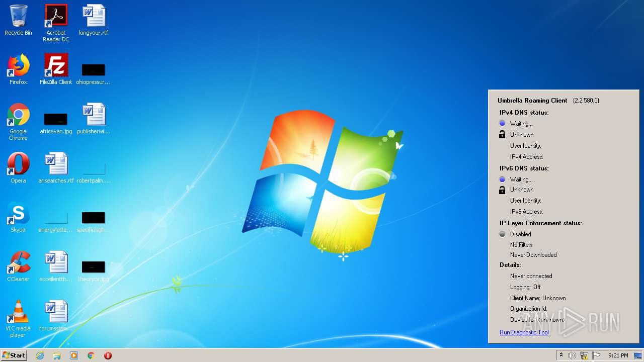Screen dimensions: 644x362
Task: Select the ansearches.rtf document
Action: [x=56, y=168]
